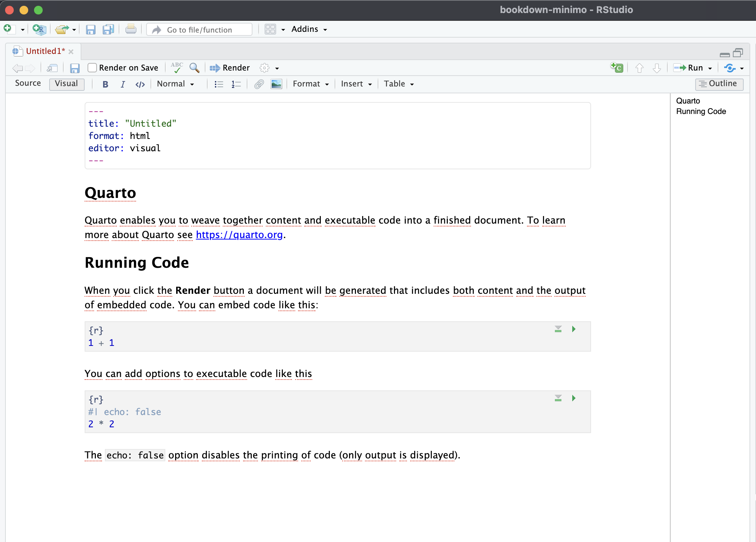Toggle bold formatting

pos(105,84)
